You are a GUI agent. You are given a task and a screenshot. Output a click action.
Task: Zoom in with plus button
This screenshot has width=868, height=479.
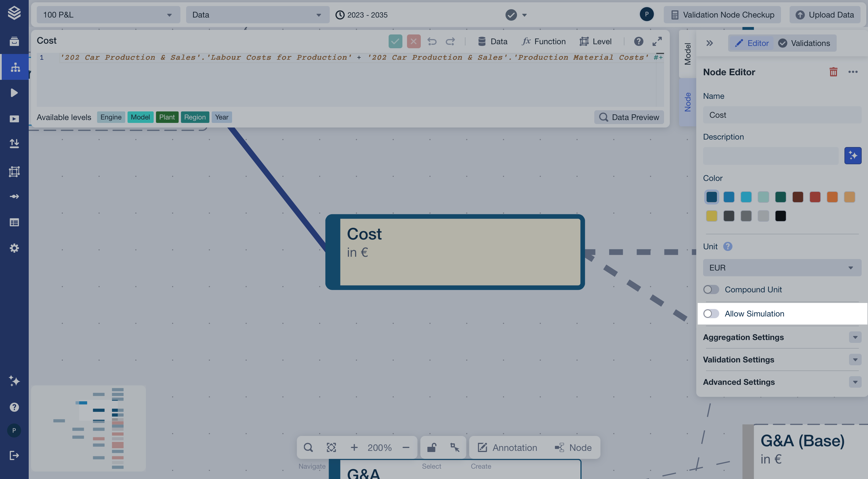[354, 447]
